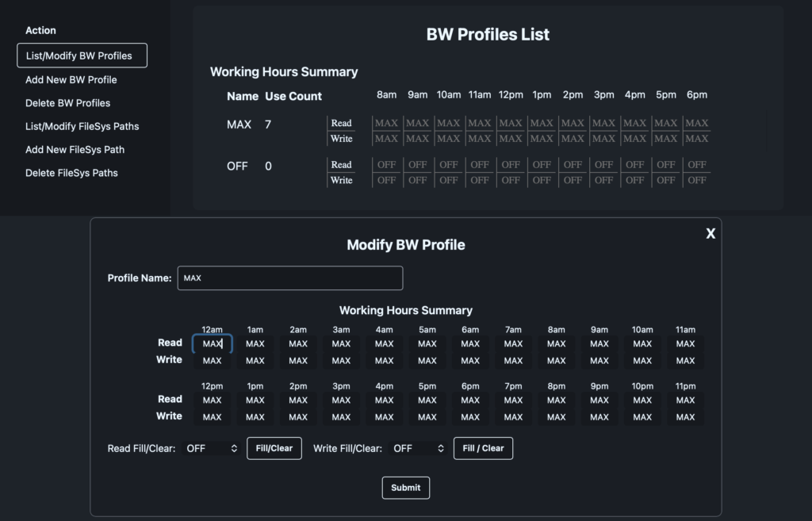
Task: Click the Write Fill / Clear button
Action: pyautogui.click(x=483, y=449)
